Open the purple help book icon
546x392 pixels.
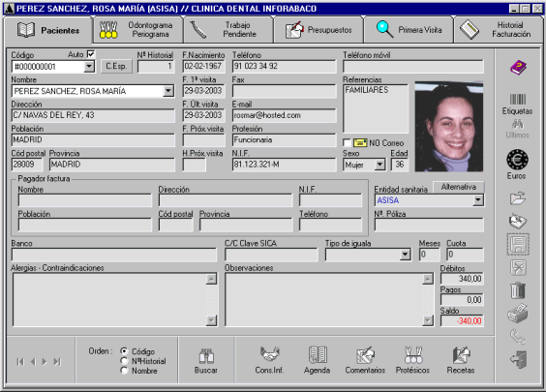tap(518, 67)
